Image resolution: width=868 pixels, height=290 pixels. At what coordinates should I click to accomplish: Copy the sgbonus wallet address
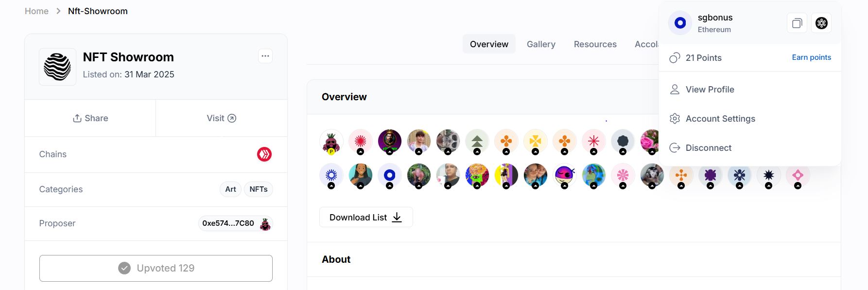(x=797, y=23)
